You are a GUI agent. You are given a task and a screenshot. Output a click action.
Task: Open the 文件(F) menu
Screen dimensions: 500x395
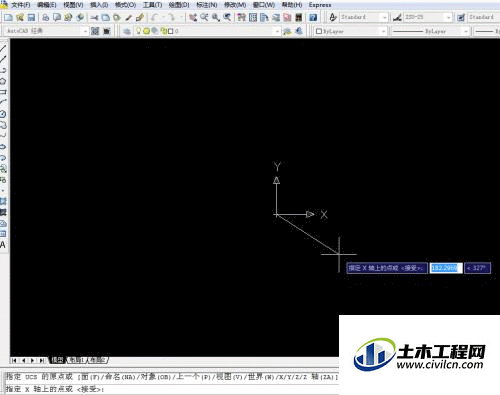click(20, 5)
